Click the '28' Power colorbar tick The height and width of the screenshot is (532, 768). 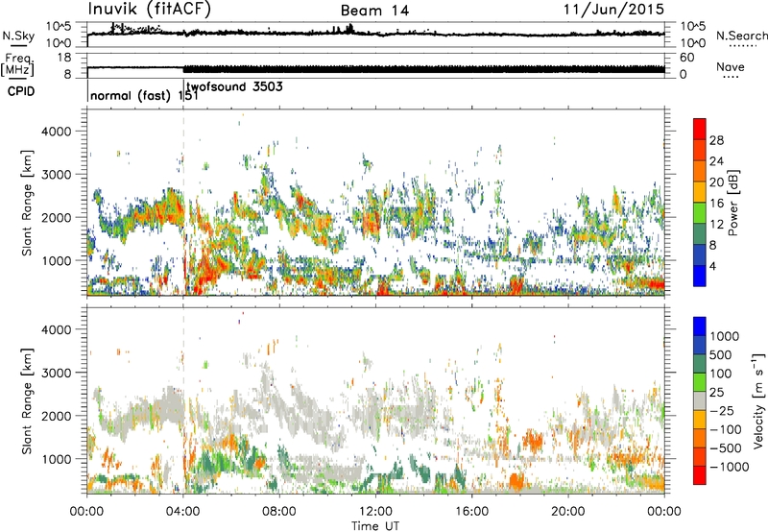click(x=716, y=140)
